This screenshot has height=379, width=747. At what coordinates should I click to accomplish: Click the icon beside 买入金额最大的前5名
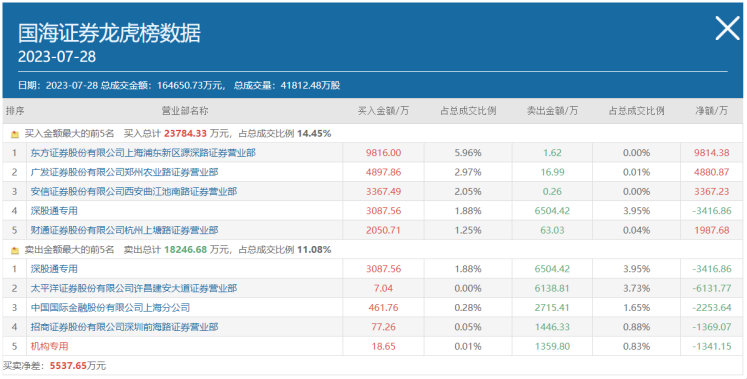15,134
